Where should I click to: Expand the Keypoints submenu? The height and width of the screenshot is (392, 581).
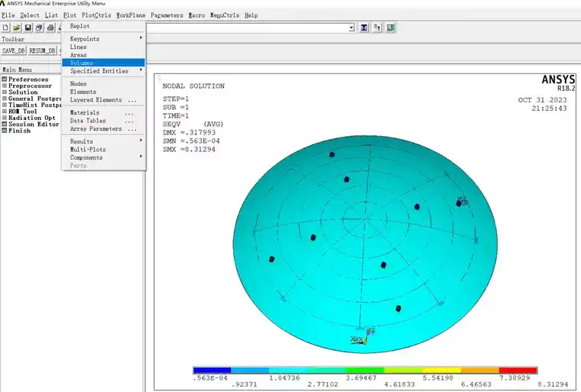click(103, 38)
